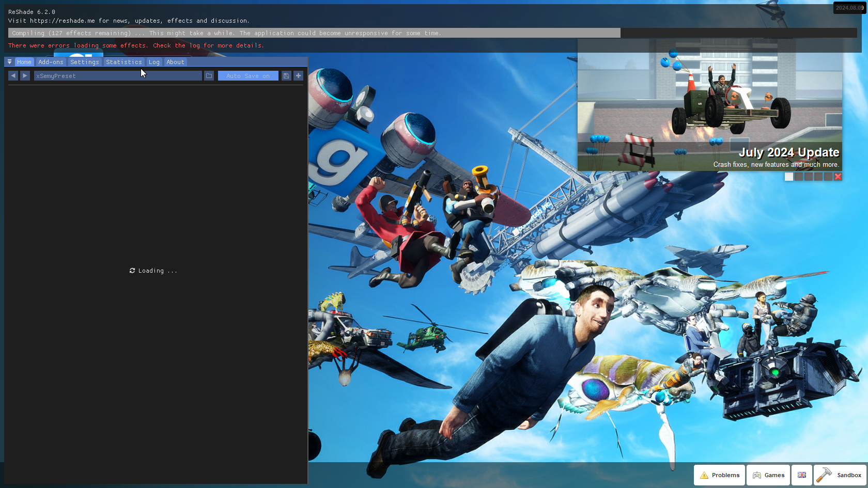Browse preset files with folder icon

pyautogui.click(x=209, y=76)
